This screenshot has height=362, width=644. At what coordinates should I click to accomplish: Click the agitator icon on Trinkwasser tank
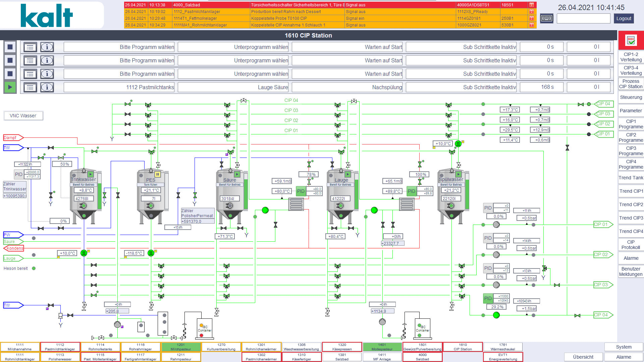[84, 206]
